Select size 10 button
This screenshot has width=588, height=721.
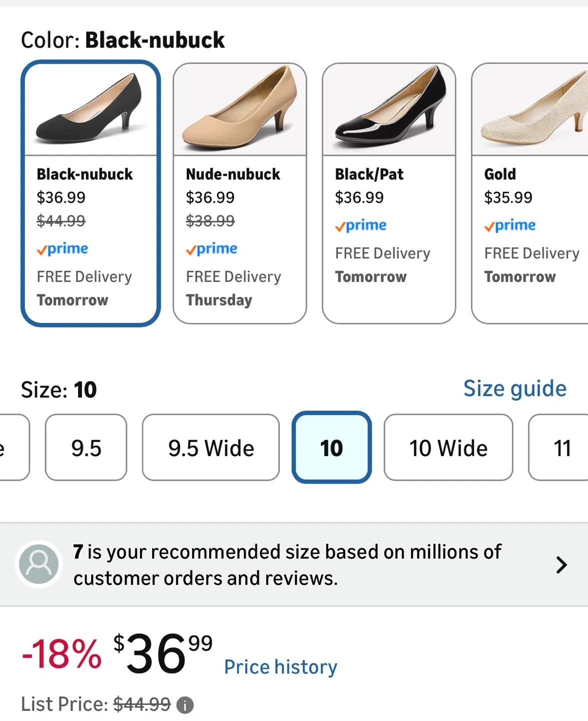[331, 448]
